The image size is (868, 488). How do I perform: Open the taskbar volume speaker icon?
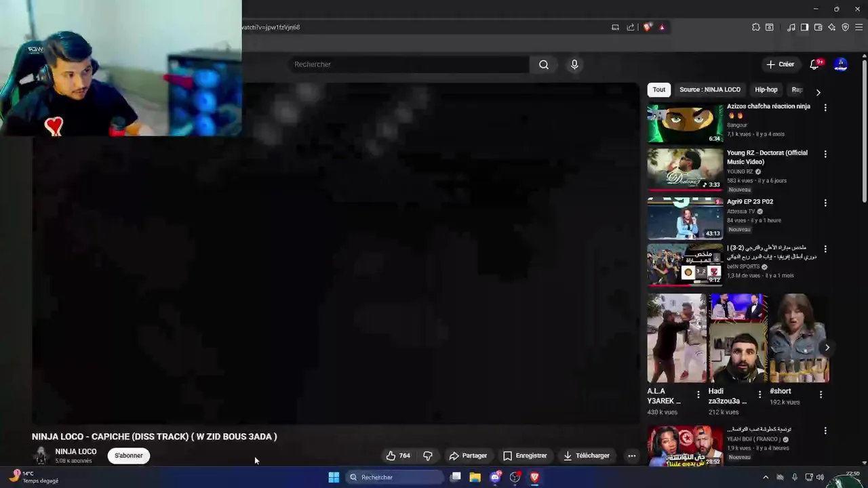point(820,477)
